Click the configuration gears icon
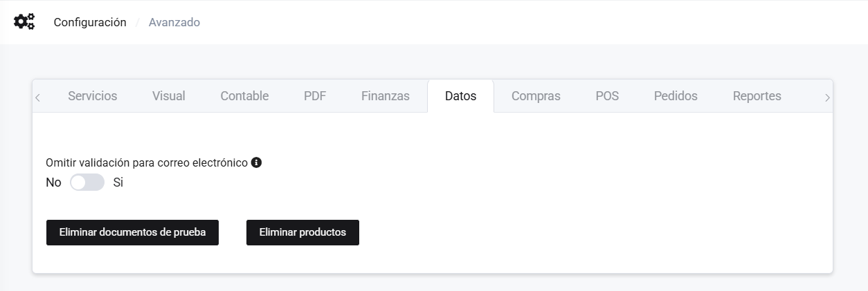868x291 pixels. [x=24, y=22]
